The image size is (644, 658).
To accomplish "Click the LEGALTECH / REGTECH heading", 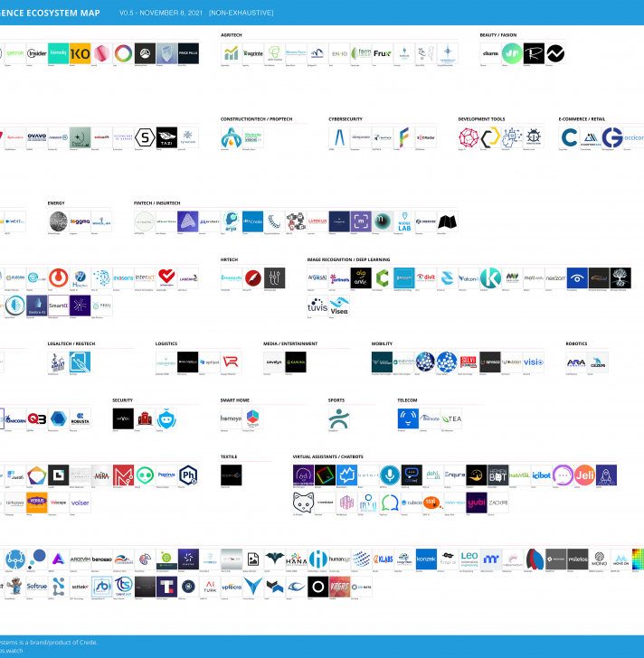I will pos(71,343).
